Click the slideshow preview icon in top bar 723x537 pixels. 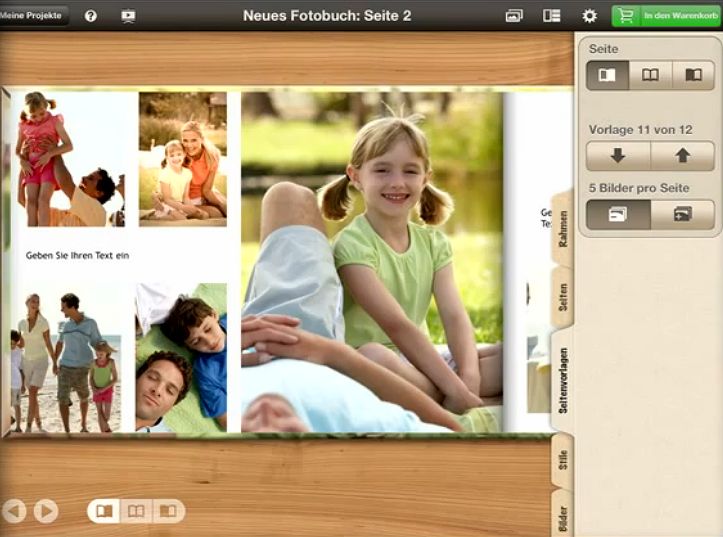click(x=128, y=16)
